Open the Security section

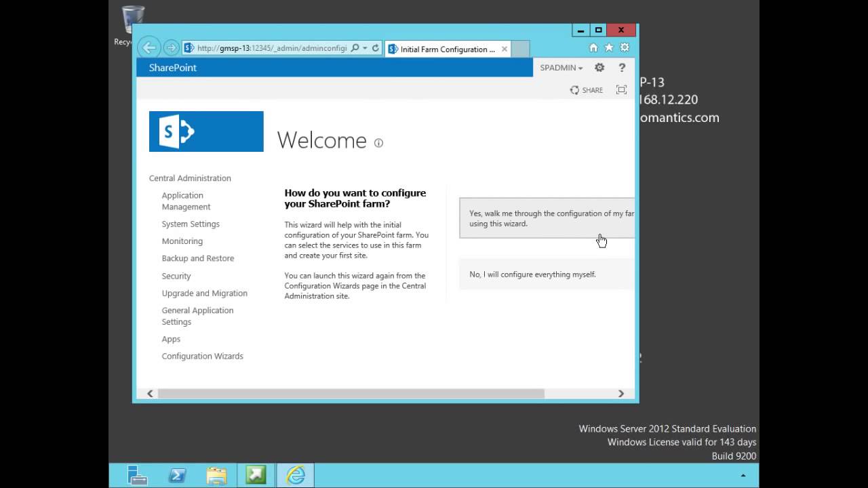pyautogui.click(x=176, y=276)
